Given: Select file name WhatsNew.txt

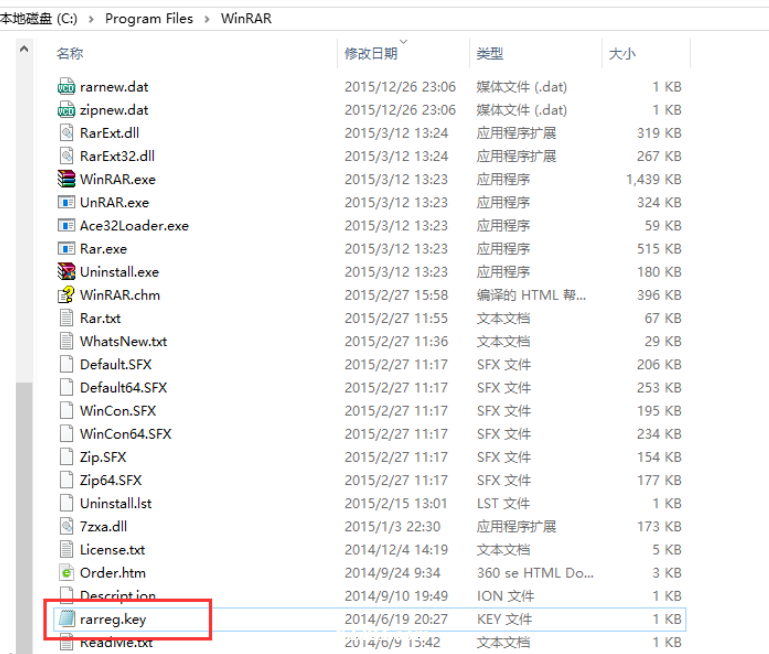Looking at the screenshot, I should pos(123,341).
